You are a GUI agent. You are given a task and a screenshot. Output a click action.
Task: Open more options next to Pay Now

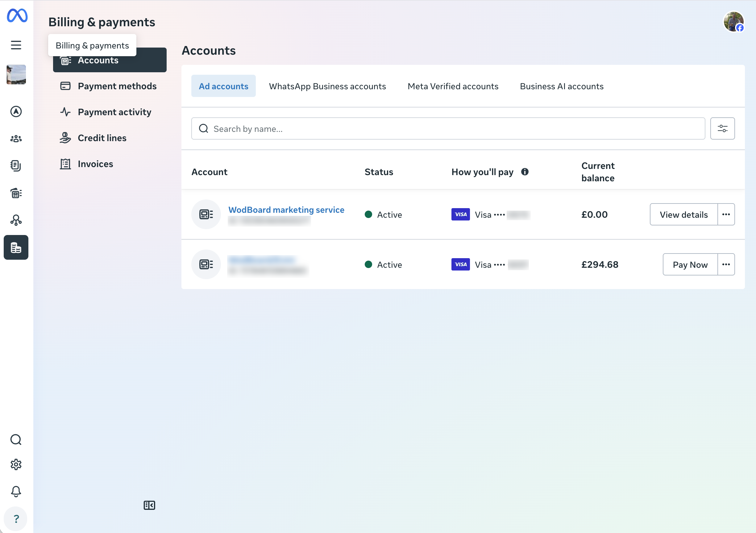click(726, 265)
